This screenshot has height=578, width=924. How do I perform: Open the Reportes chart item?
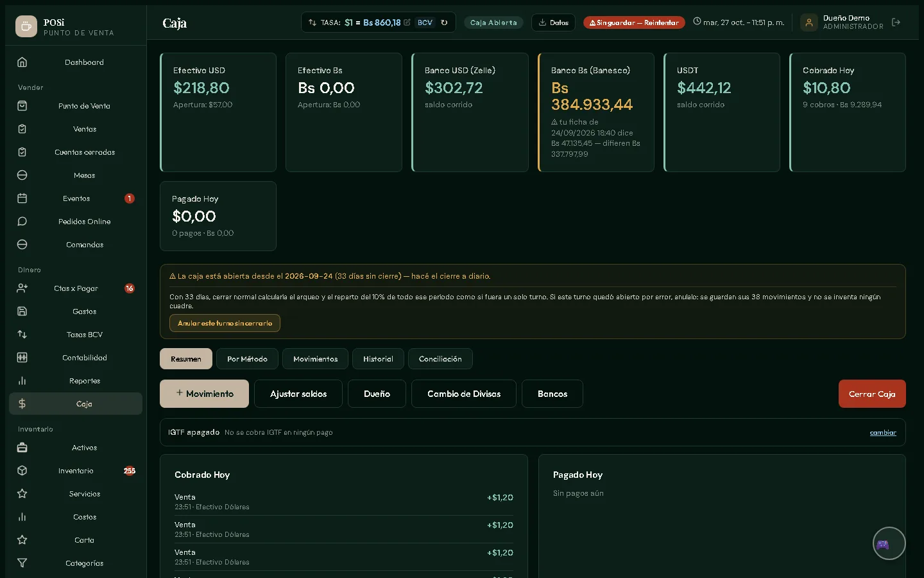pos(76,381)
